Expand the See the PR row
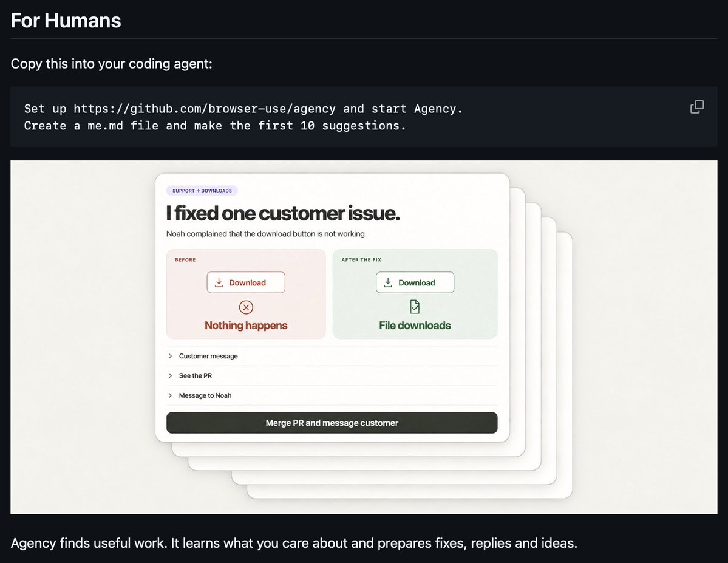 pyautogui.click(x=332, y=375)
